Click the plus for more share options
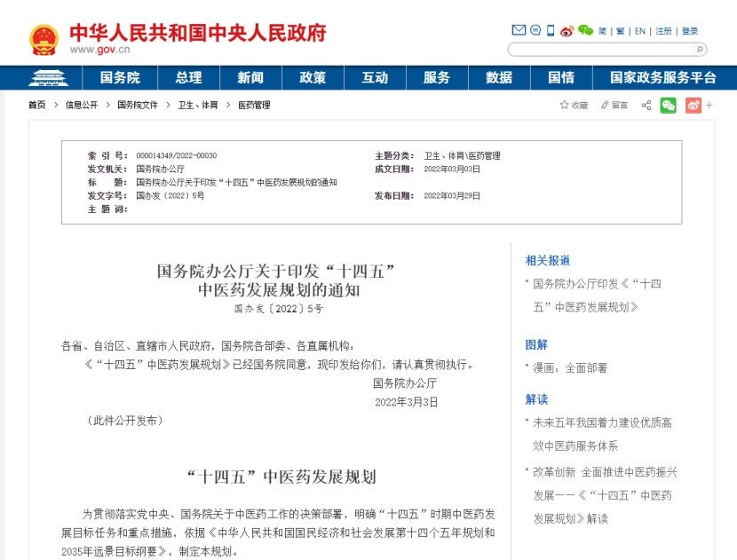Viewport: 737px width, 560px height. point(708,105)
